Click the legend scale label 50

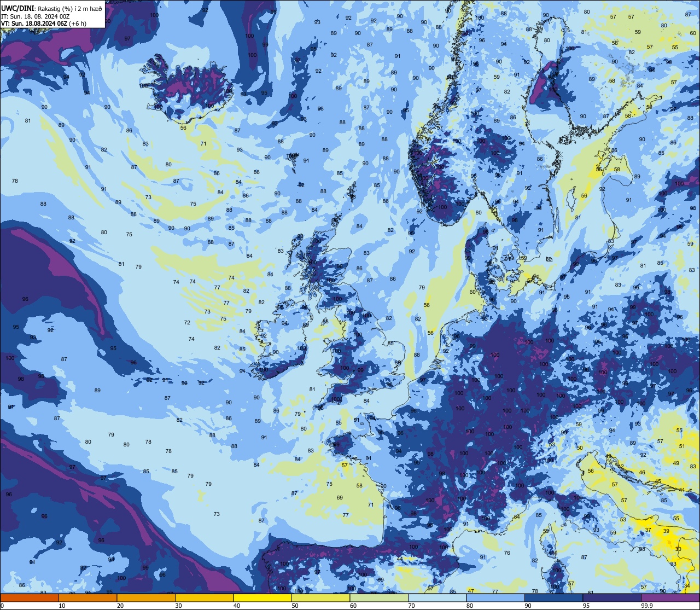click(x=295, y=606)
